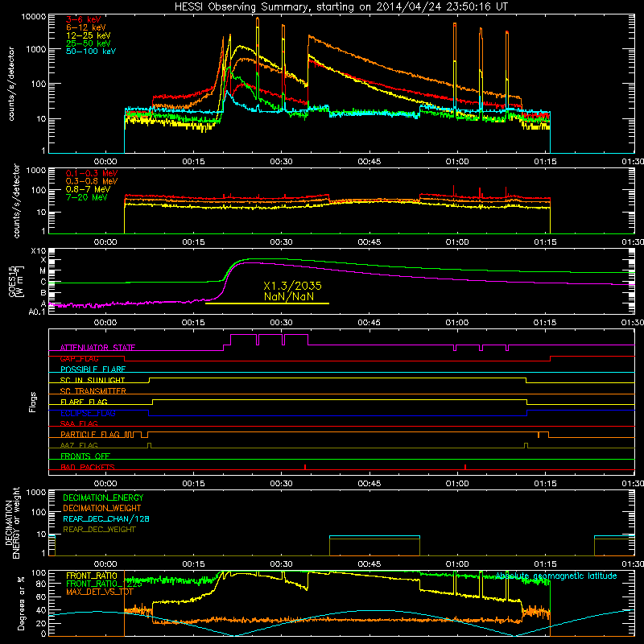Click the 0.3-0.8 MeV legend label

[x=92, y=181]
